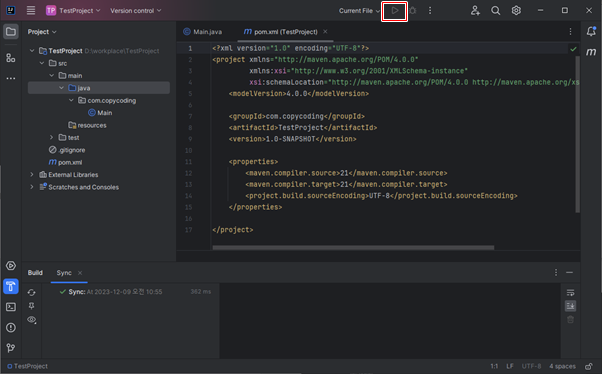Select the Sync tab
Screen dimensions: 602x374
pos(64,273)
